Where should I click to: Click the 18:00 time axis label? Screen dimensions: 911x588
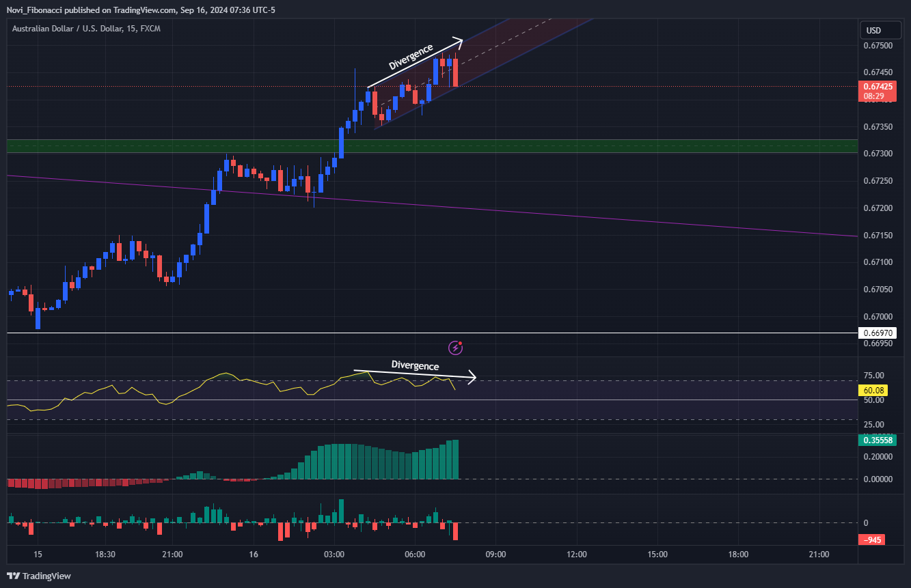(x=738, y=554)
